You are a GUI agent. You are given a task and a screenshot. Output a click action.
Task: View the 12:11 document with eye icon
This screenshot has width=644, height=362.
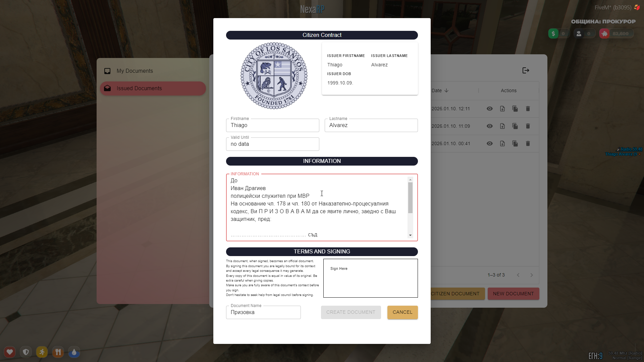coord(490,109)
